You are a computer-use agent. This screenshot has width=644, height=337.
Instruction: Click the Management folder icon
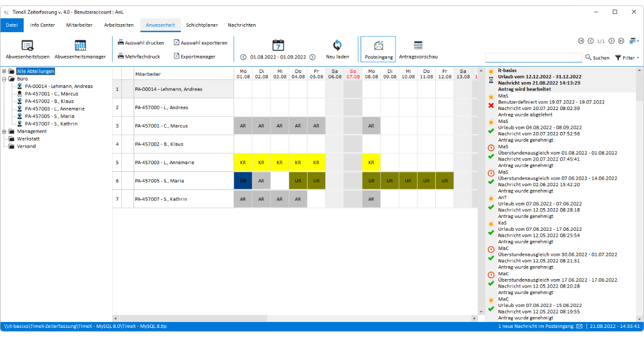(11, 131)
